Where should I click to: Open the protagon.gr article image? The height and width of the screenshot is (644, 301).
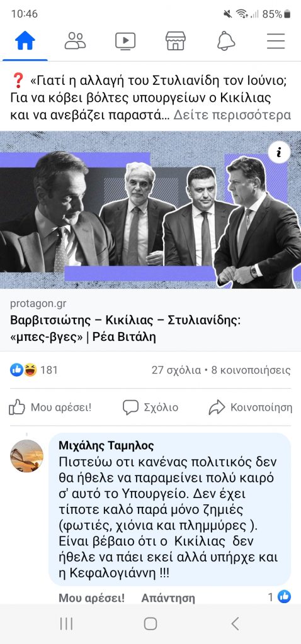(150, 210)
